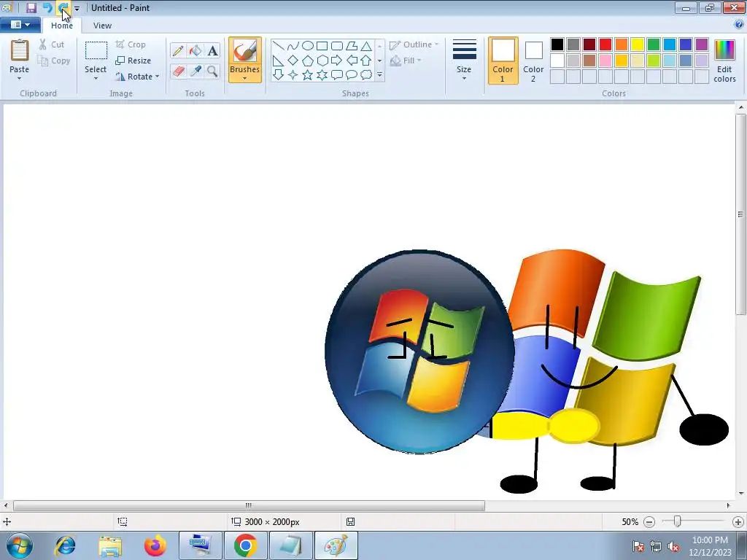The width and height of the screenshot is (747, 560).
Task: Click the taskbar clock showing 10:00 PM
Action: 710,546
